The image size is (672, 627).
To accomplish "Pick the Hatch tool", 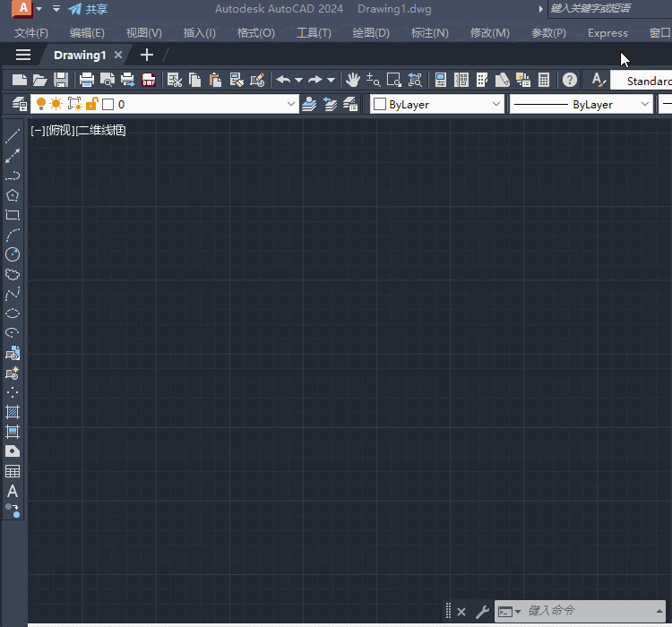I will (x=13, y=412).
